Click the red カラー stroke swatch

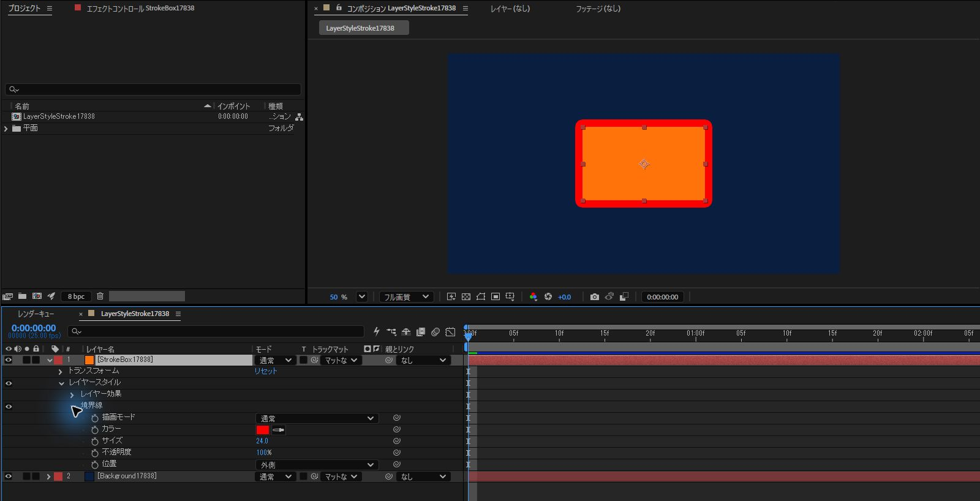263,430
